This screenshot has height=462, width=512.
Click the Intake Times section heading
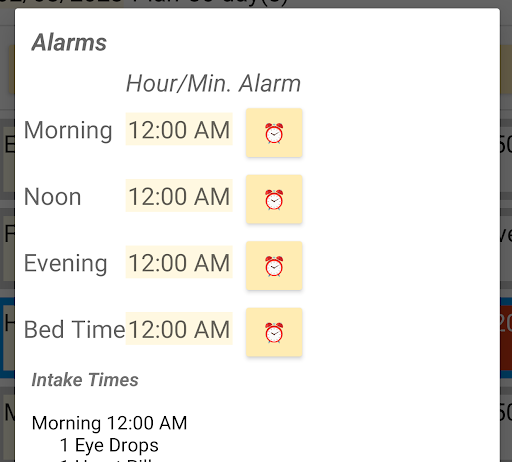tap(85, 380)
